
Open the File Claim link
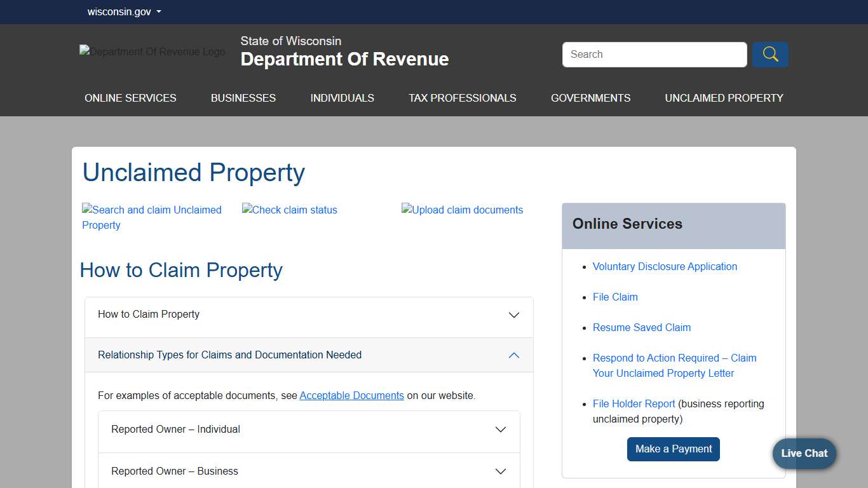pos(614,297)
